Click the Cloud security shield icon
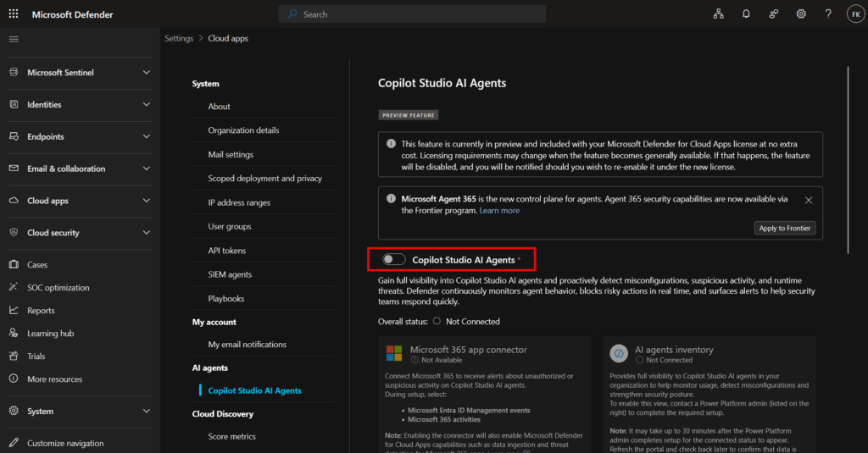The width and height of the screenshot is (868, 453). click(x=14, y=233)
